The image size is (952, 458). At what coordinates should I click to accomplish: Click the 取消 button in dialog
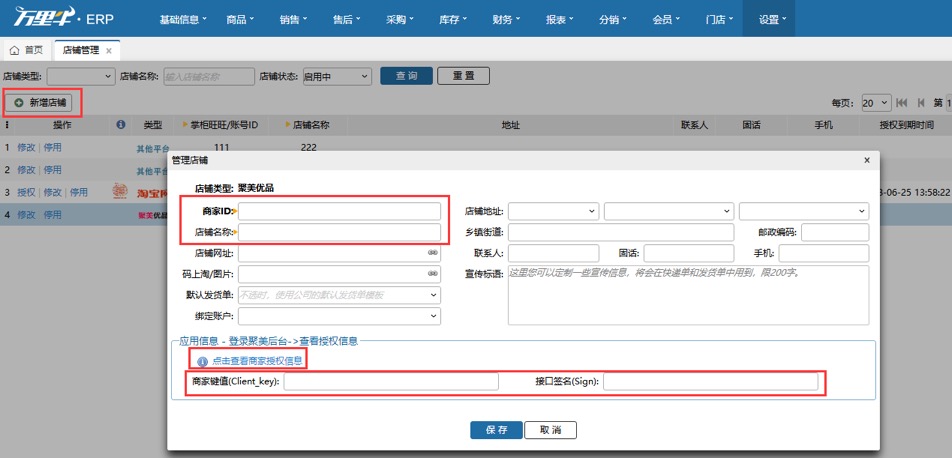click(550, 430)
